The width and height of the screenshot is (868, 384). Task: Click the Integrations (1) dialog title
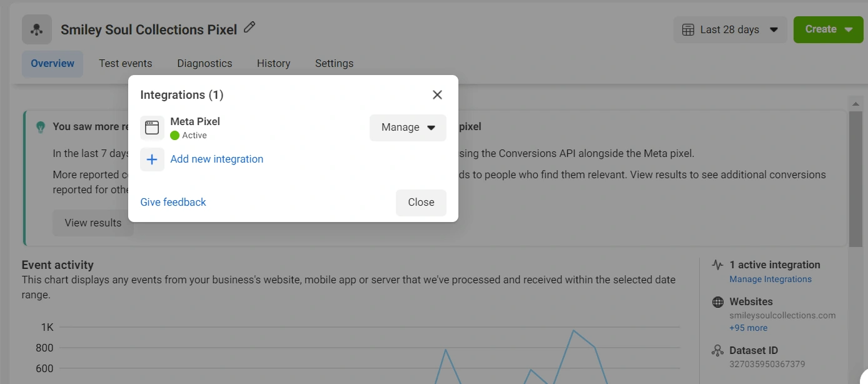[x=182, y=95]
